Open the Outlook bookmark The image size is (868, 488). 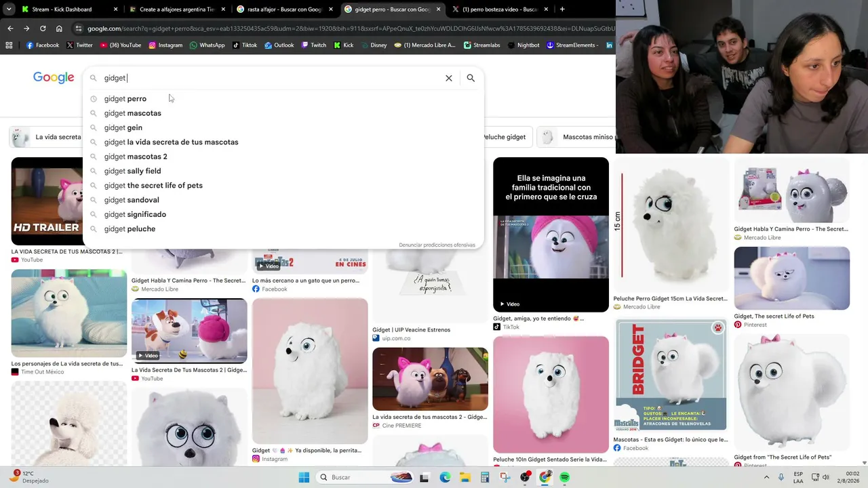coord(279,45)
